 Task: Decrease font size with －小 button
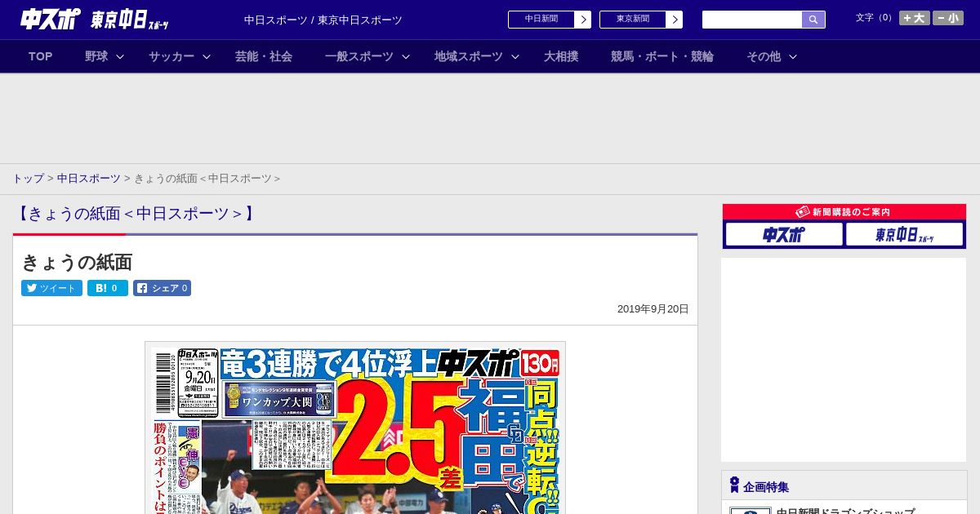click(948, 18)
